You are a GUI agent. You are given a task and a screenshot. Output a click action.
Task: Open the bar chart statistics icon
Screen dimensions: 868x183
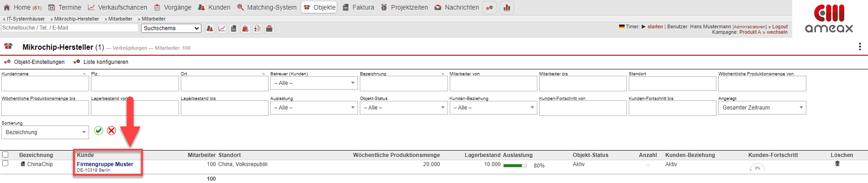(x=506, y=8)
